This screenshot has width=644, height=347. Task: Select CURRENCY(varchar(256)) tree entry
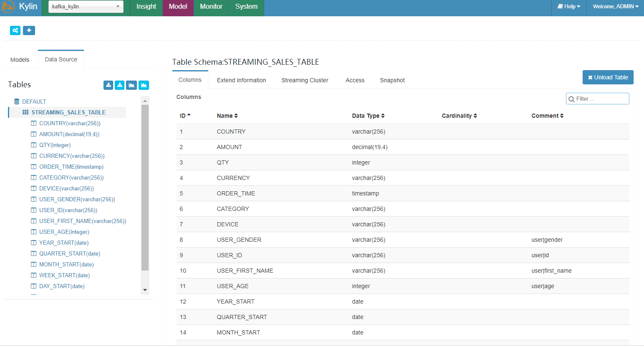(x=72, y=156)
